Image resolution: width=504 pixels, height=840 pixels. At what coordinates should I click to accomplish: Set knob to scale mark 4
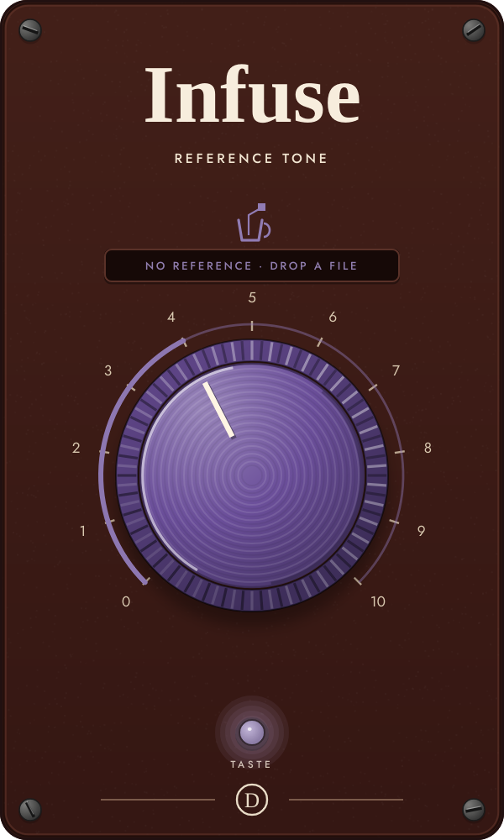pos(171,318)
